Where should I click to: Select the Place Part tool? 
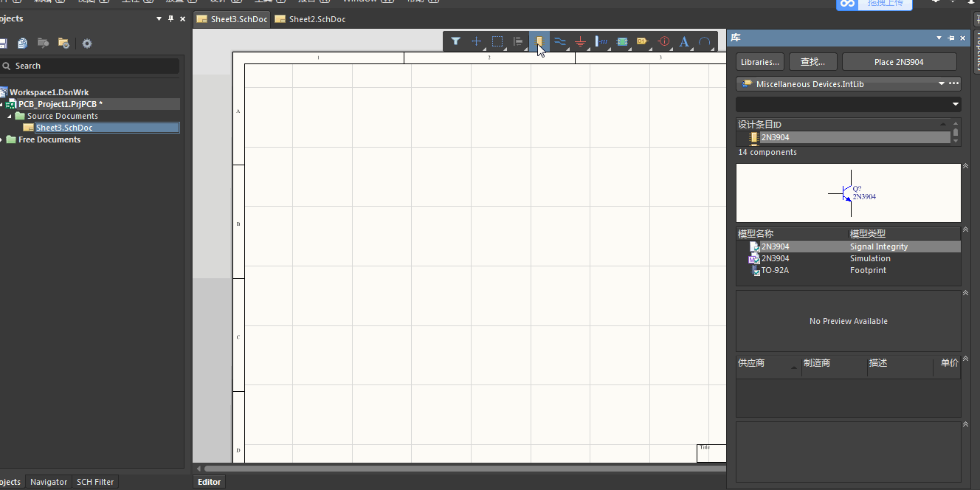tap(539, 41)
